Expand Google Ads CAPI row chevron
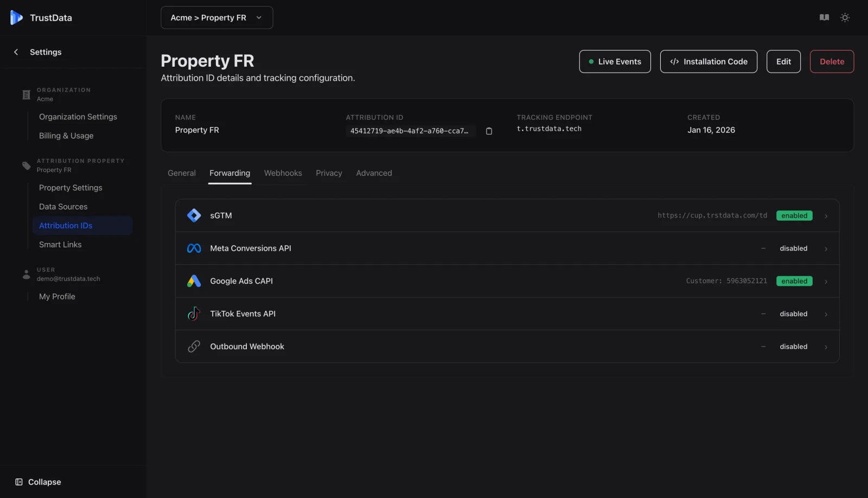Viewport: 868px width, 498px height. click(826, 281)
